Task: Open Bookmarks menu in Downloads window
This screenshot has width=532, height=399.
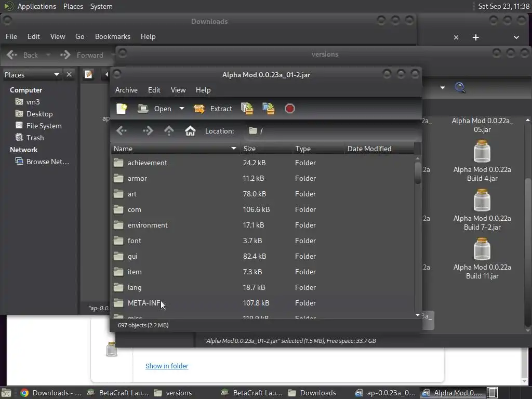Action: tap(113, 37)
